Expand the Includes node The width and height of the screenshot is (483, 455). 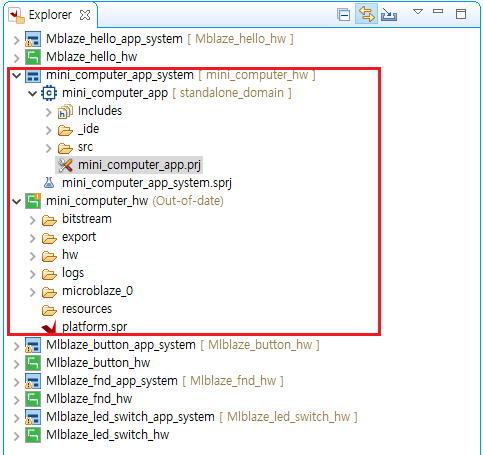click(49, 112)
